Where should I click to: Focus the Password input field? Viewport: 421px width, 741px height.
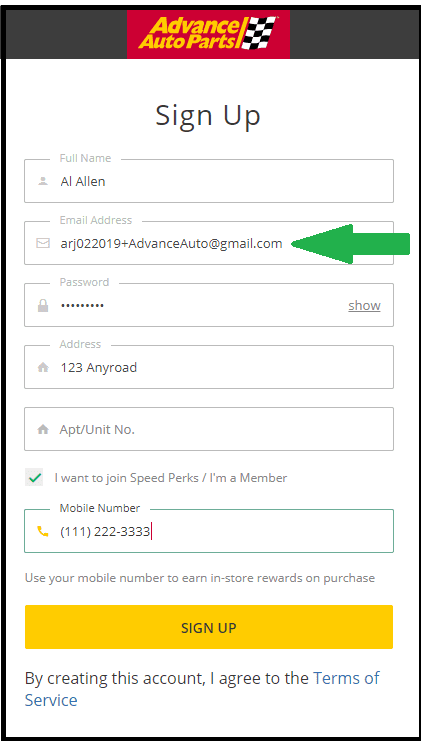209,305
